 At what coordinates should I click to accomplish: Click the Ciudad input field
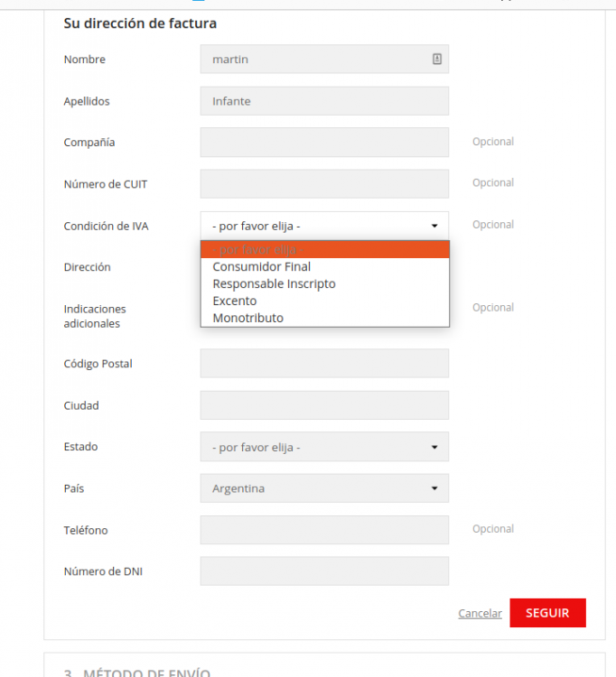tap(324, 405)
